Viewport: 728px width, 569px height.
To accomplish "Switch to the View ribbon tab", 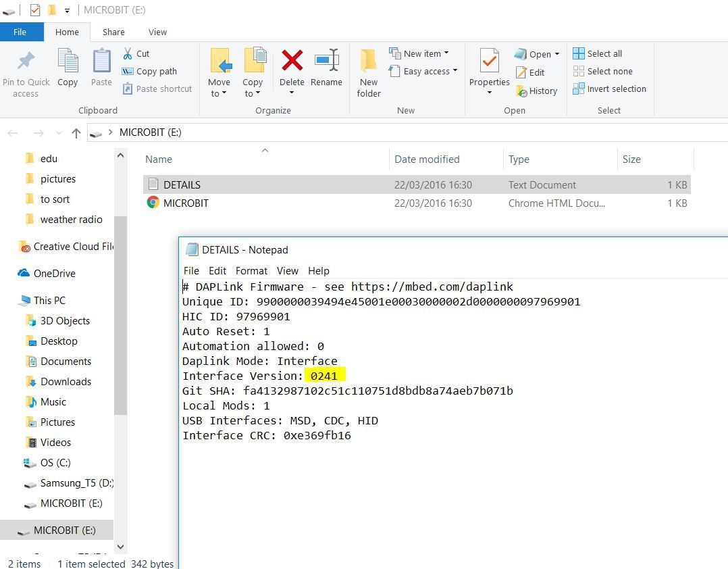I will (x=157, y=32).
